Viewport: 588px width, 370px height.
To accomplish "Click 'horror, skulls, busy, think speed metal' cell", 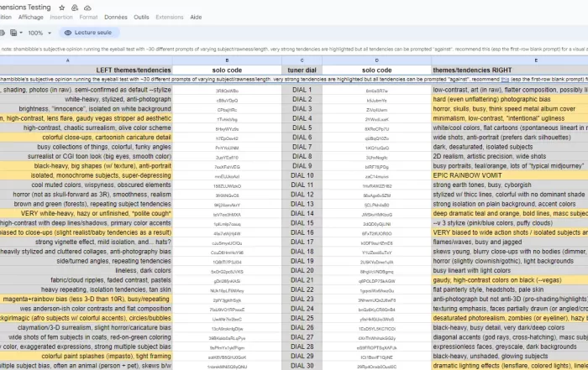I will tap(510, 108).
